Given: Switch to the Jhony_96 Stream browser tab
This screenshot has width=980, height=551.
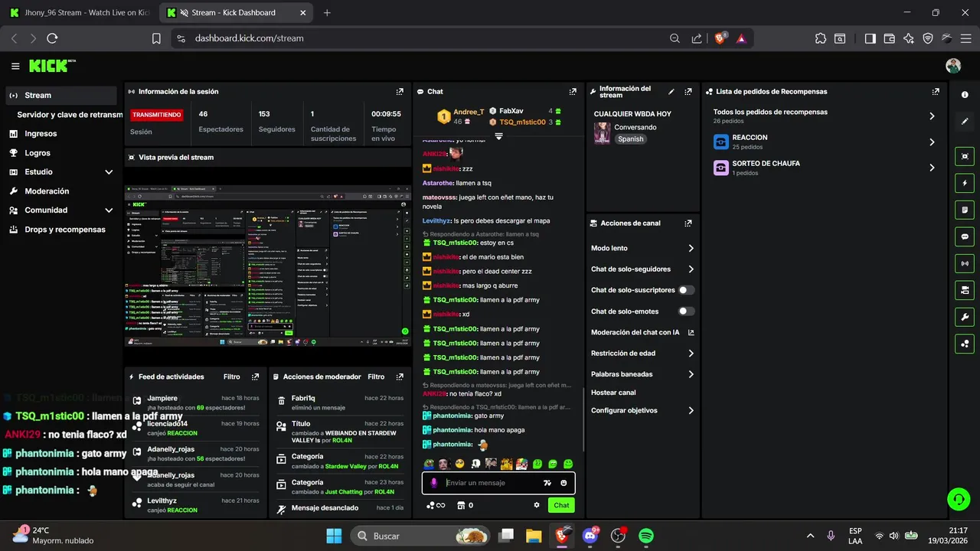Looking at the screenshot, I should click(80, 12).
